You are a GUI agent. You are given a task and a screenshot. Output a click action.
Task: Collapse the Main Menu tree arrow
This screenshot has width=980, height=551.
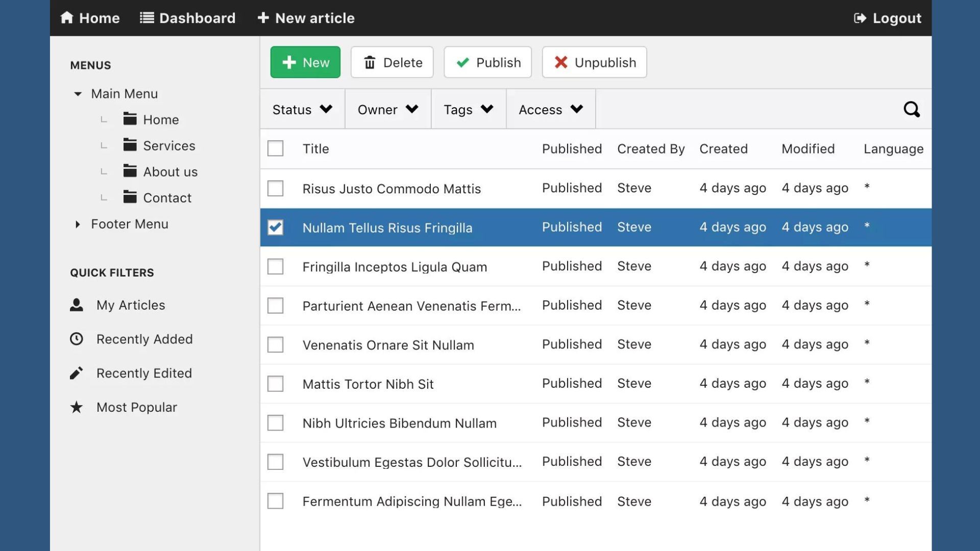78,94
